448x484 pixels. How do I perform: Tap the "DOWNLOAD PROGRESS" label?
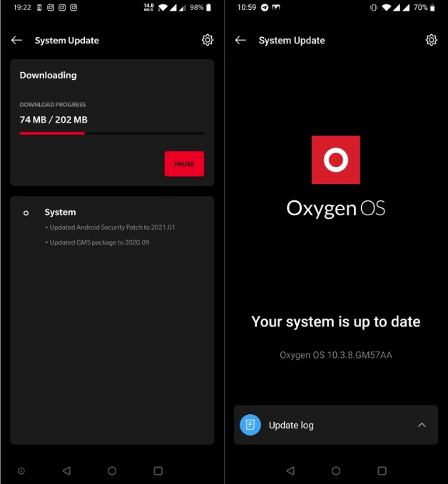pos(53,105)
